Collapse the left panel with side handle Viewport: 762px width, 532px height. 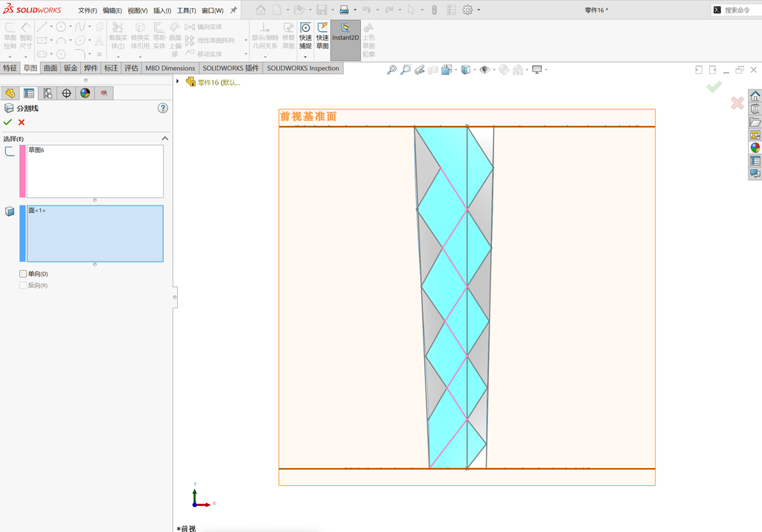(x=175, y=298)
